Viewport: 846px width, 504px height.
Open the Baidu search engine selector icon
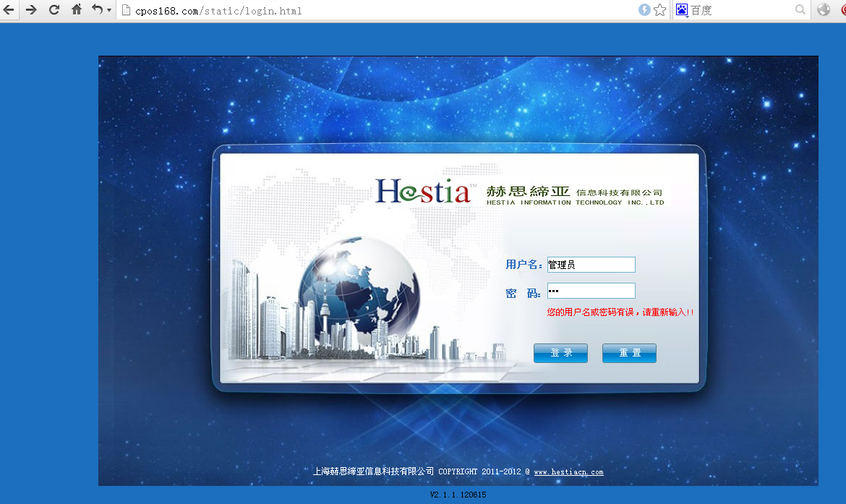682,9
